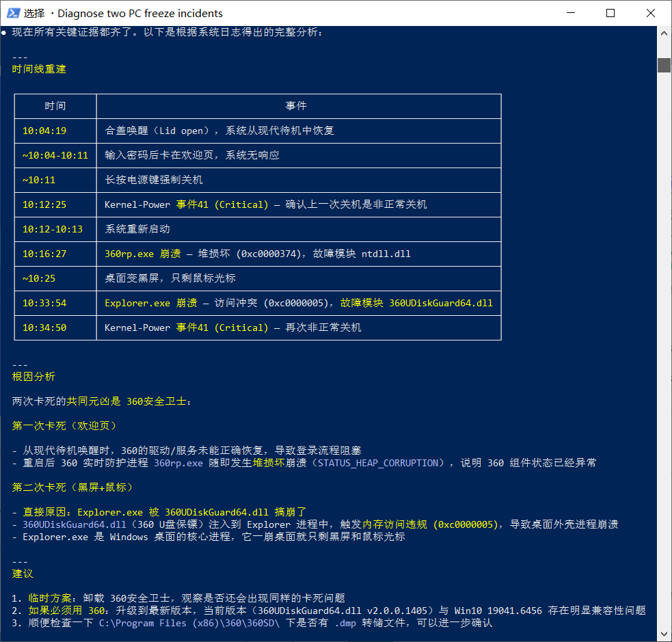Click the '桌面变黑屏，只剩鼠标光标' event text
Image resolution: width=672 pixels, height=642 pixels.
pos(170,278)
